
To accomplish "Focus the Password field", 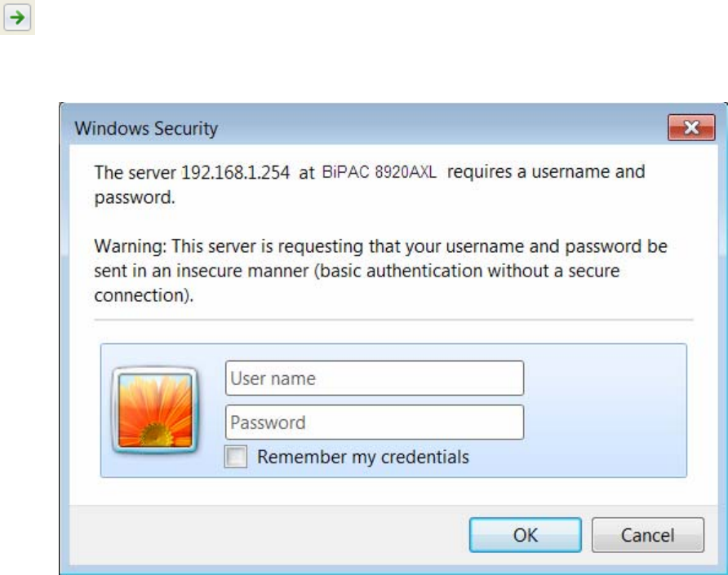I will coord(375,422).
